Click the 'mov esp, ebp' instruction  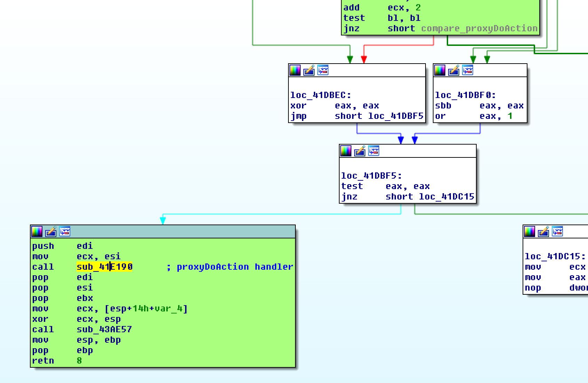[77, 340]
